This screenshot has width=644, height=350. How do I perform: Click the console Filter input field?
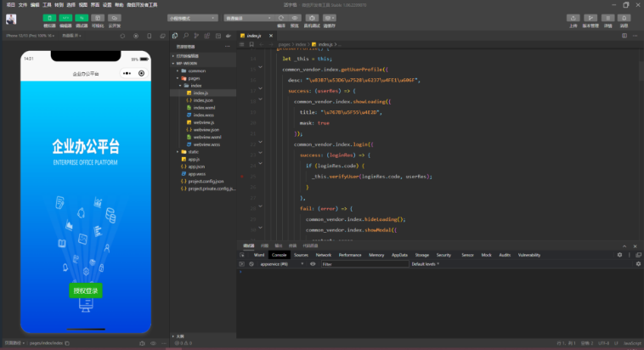coord(364,264)
